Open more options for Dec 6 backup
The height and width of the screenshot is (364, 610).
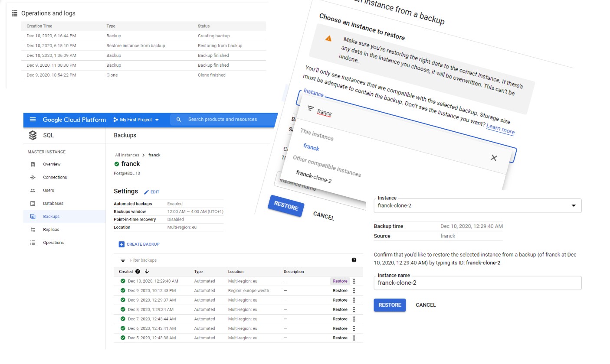pos(354,328)
